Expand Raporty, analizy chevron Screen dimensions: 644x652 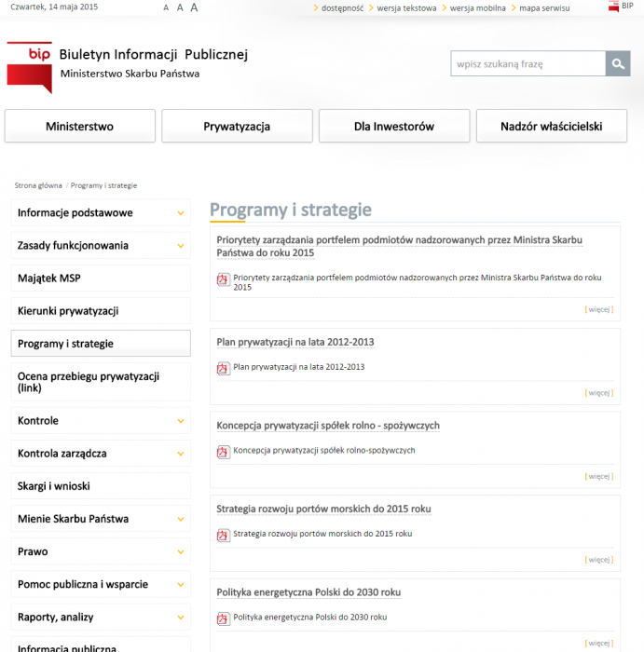tap(181, 617)
